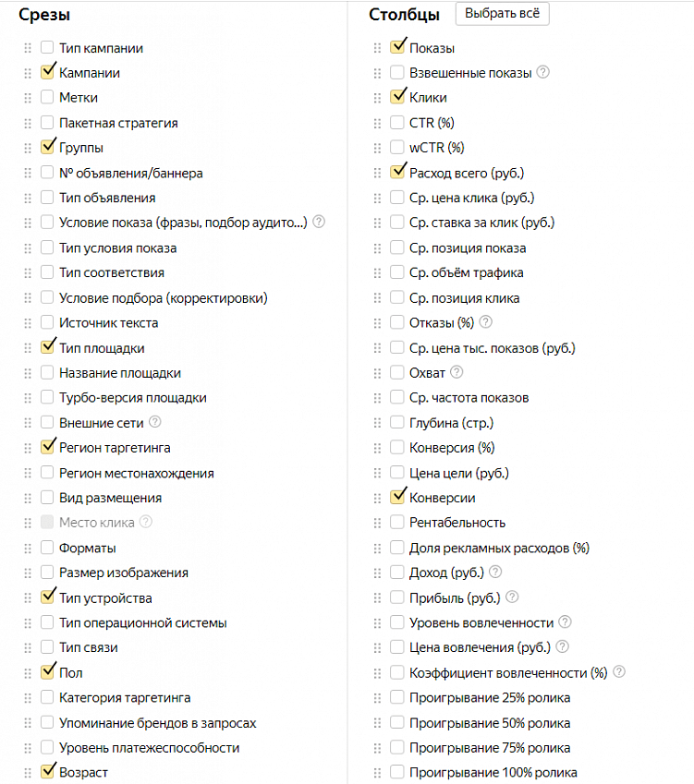This screenshot has width=694, height=784.
Task: Check the Метки slice option
Action: click(x=47, y=97)
